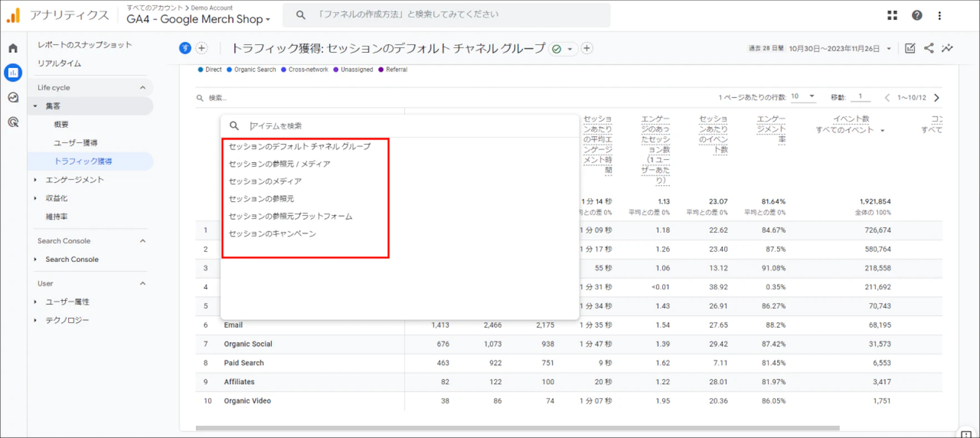Go to previous page of table rows
The height and width of the screenshot is (438, 980).
coord(887,98)
